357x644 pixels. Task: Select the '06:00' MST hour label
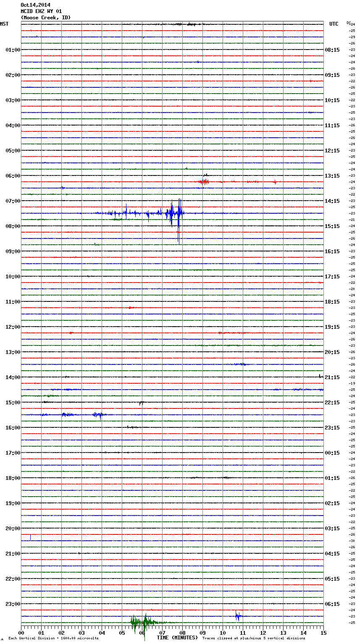[x=13, y=176]
